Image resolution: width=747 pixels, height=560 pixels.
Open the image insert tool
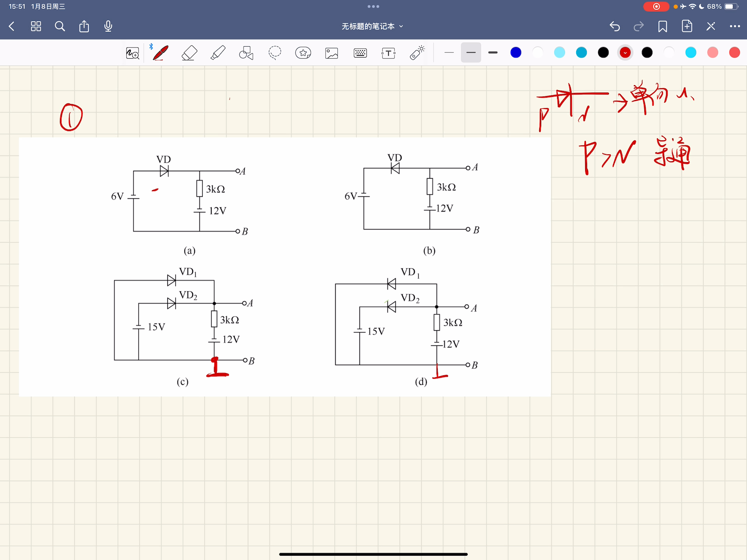[331, 53]
